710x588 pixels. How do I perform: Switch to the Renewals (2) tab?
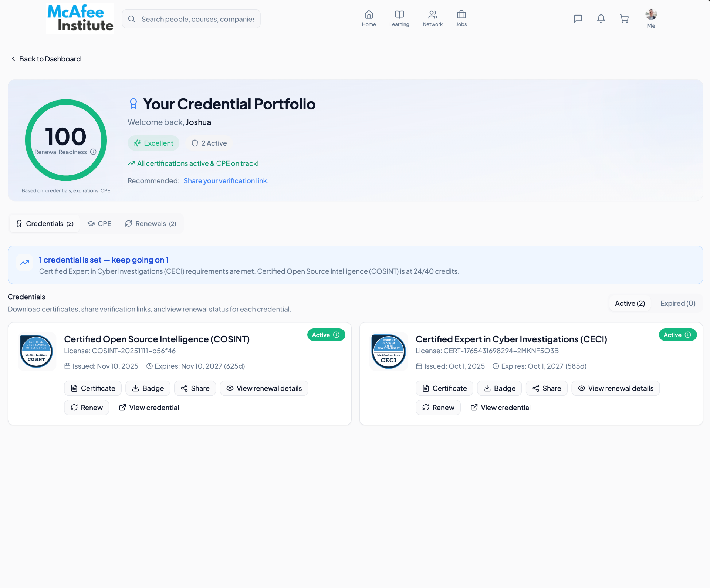(x=151, y=224)
